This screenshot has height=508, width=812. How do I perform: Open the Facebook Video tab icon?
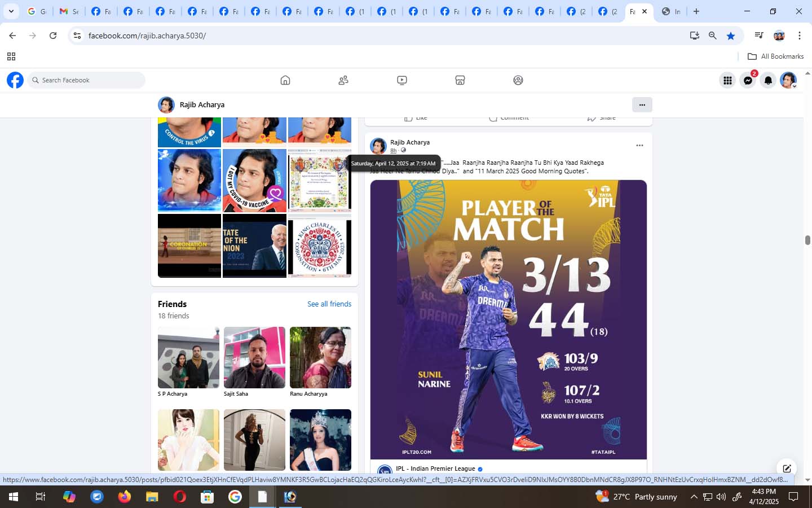tap(402, 80)
